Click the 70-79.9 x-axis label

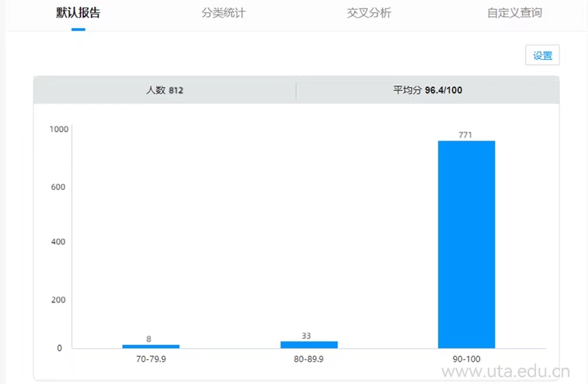pos(151,359)
